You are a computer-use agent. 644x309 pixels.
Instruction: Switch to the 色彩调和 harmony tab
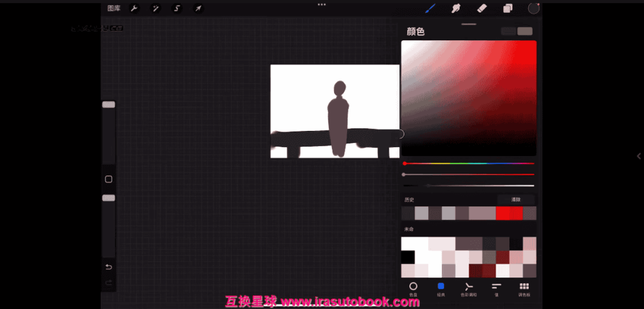click(469, 288)
